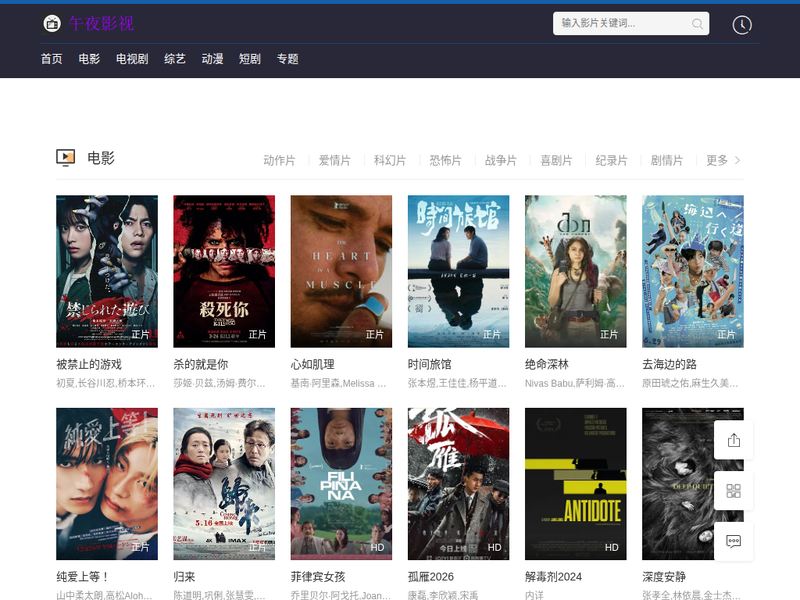The height and width of the screenshot is (600, 800).
Task: Click the search magnifier icon
Action: [697, 24]
